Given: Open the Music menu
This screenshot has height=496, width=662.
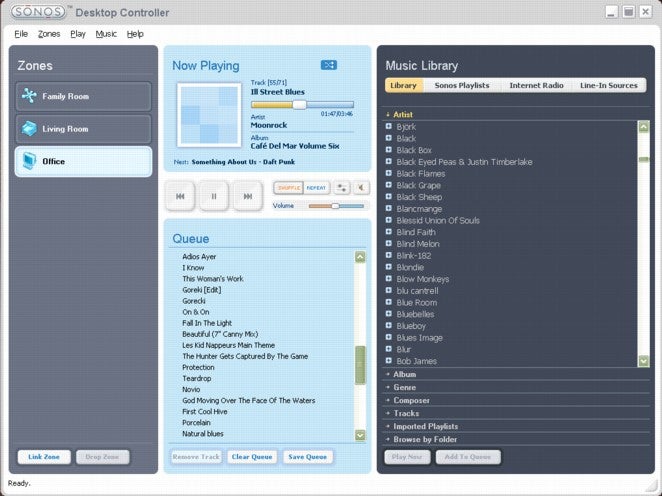Looking at the screenshot, I should pos(106,34).
